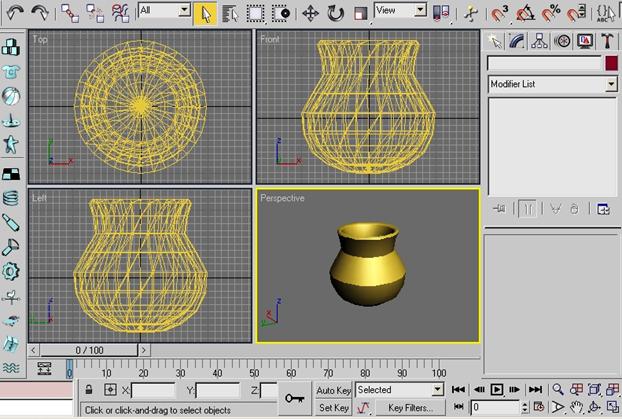This screenshot has width=622, height=419.
Task: Switch to the Motion panel tab
Action: pos(562,41)
